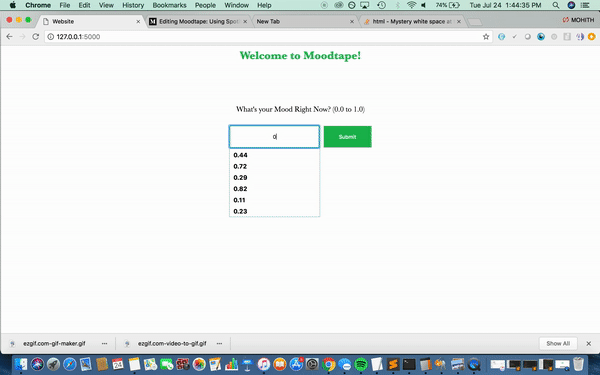Open App Store from the Dock
This screenshot has width=600, height=375.
coord(296,364)
